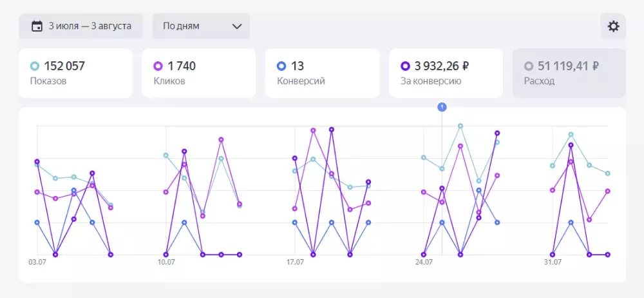
Task: Click the calendar icon in date range button
Action: pos(37,26)
